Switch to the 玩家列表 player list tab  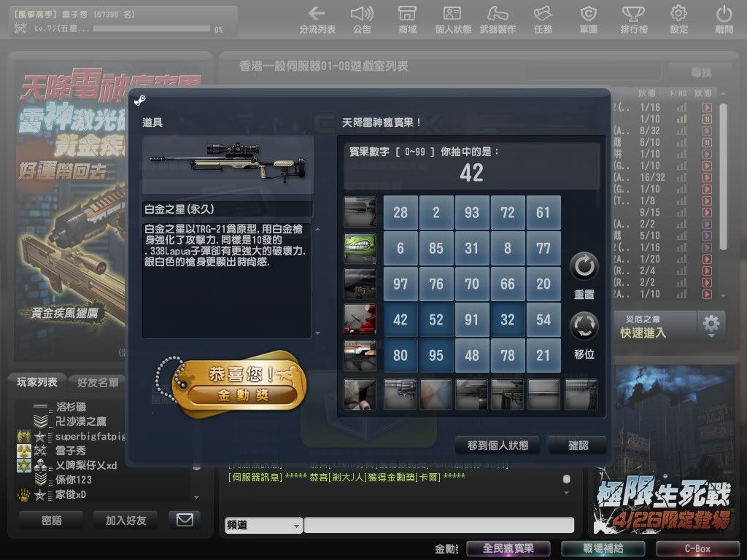[37, 382]
